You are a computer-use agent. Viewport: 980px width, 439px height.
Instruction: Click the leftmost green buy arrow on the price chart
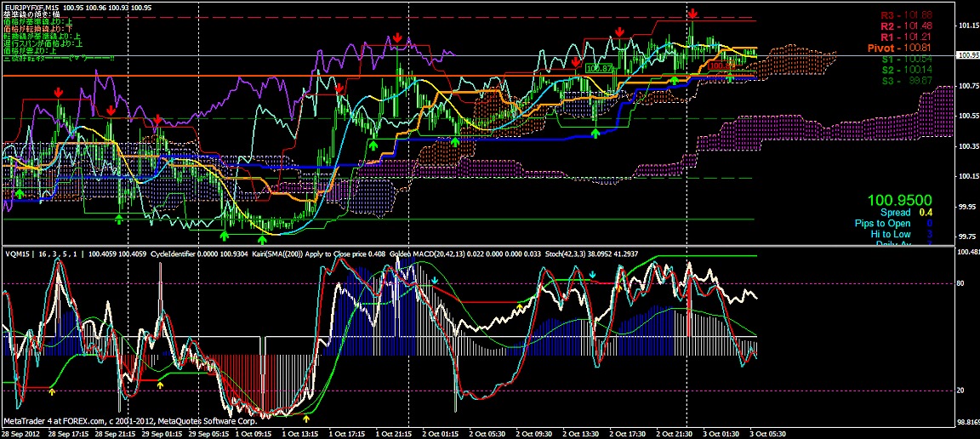tap(20, 195)
